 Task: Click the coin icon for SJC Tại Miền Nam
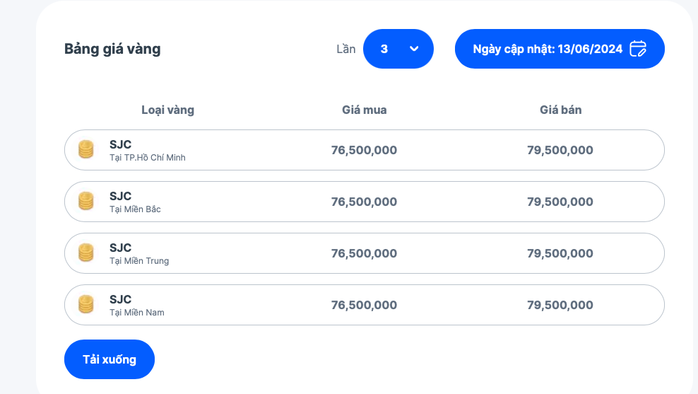click(86, 305)
